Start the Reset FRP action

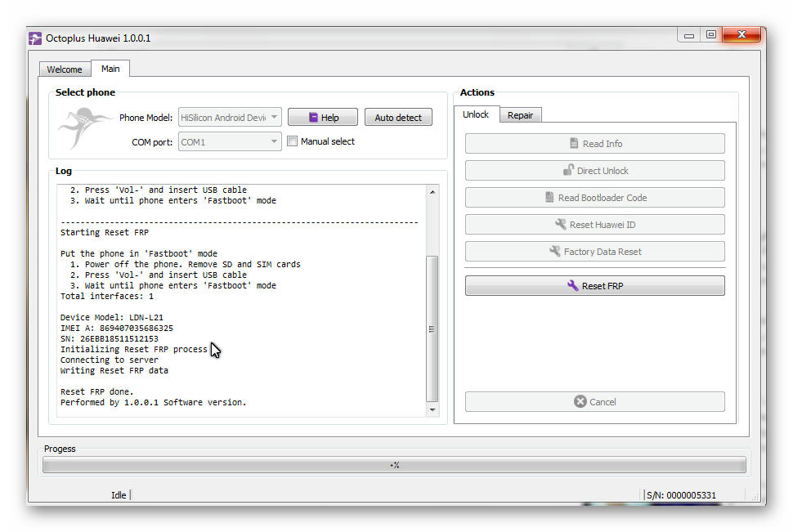(595, 286)
